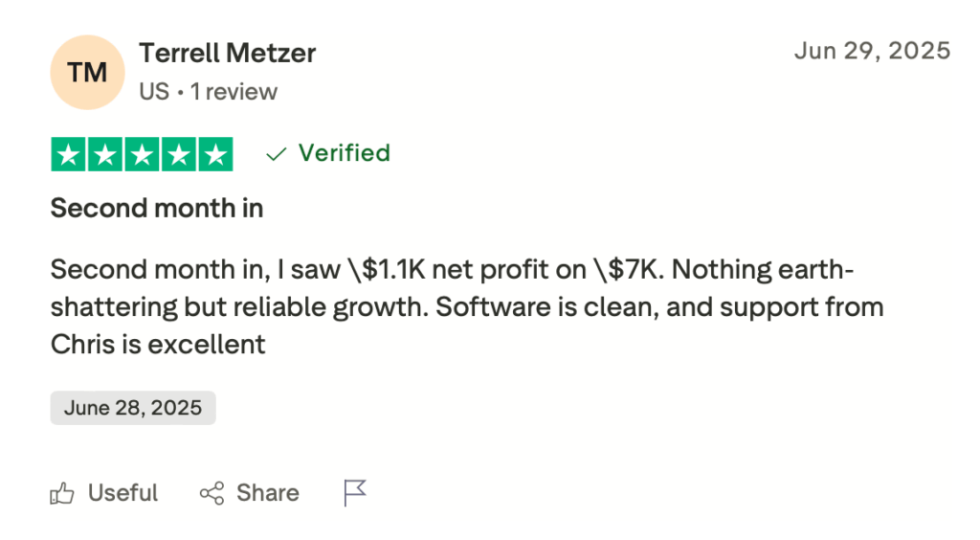Open Terrell Metzer's reviewer profile
Image resolution: width=980 pixels, height=540 pixels.
coord(227,54)
